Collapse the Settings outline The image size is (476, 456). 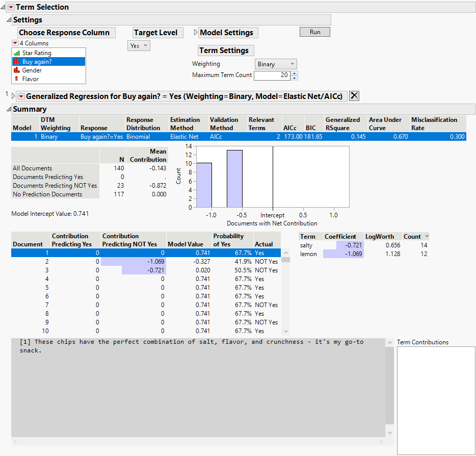[9, 20]
